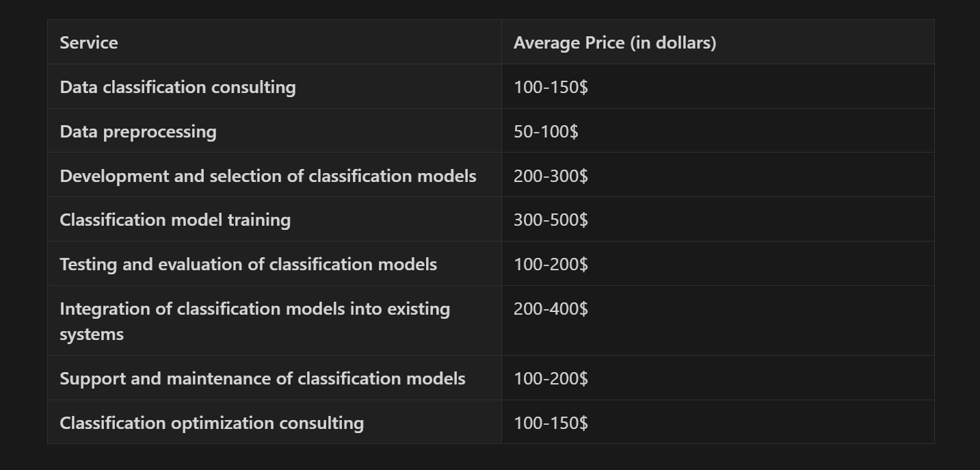The width and height of the screenshot is (980, 470).
Task: Click the Service column header
Action: [274, 42]
